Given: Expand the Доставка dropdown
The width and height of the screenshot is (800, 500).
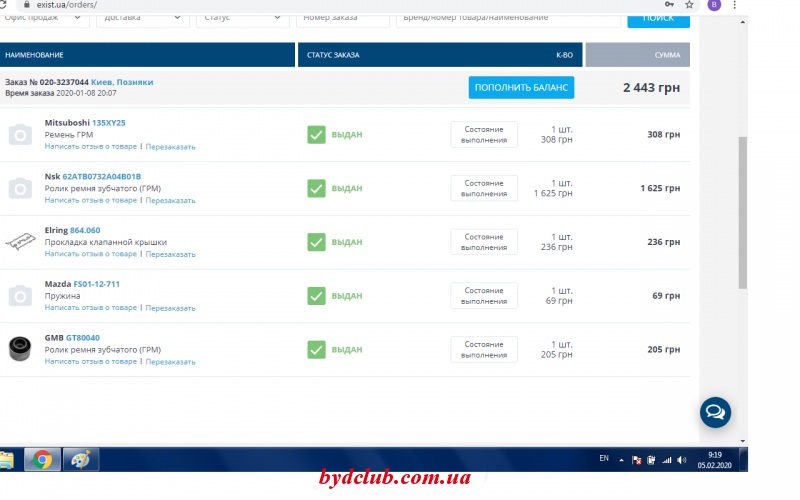Looking at the screenshot, I should pos(141,19).
